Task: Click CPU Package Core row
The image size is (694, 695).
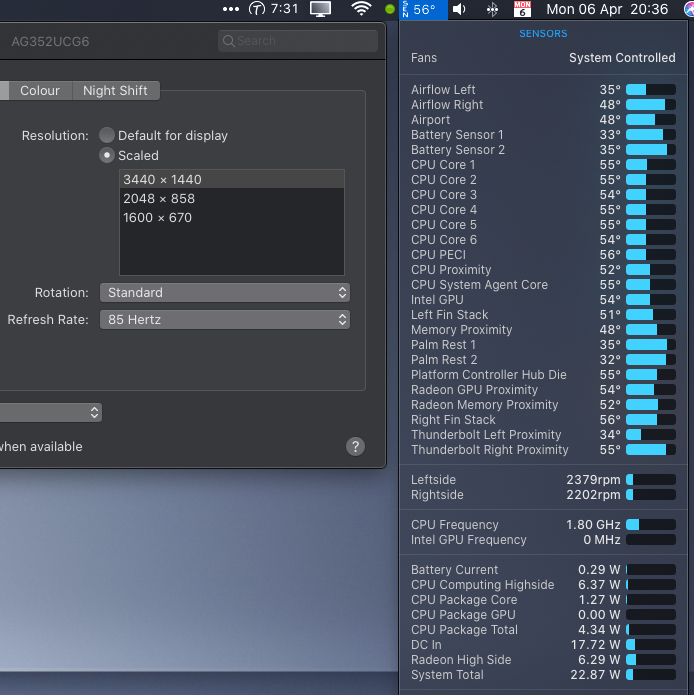Action: pos(543,600)
